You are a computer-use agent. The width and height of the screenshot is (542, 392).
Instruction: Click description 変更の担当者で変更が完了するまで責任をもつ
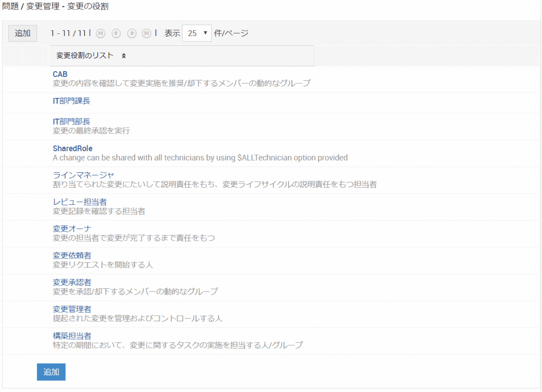tap(134, 238)
